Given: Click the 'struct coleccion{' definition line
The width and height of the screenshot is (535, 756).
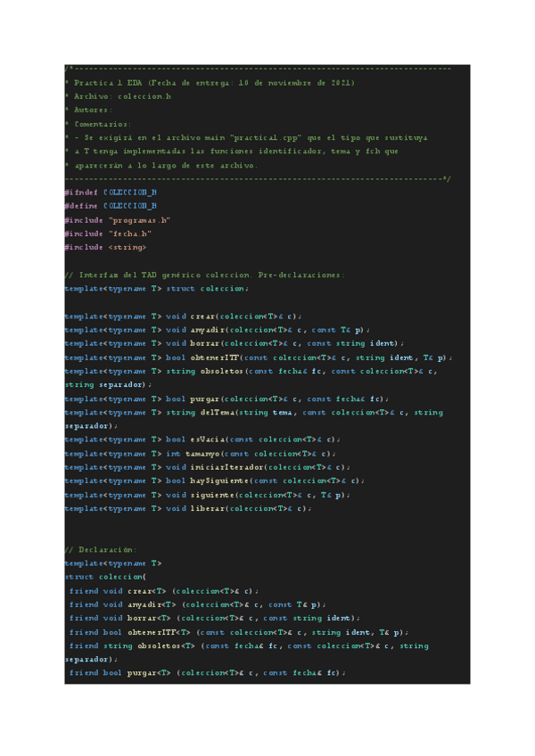Looking at the screenshot, I should coord(105,577).
